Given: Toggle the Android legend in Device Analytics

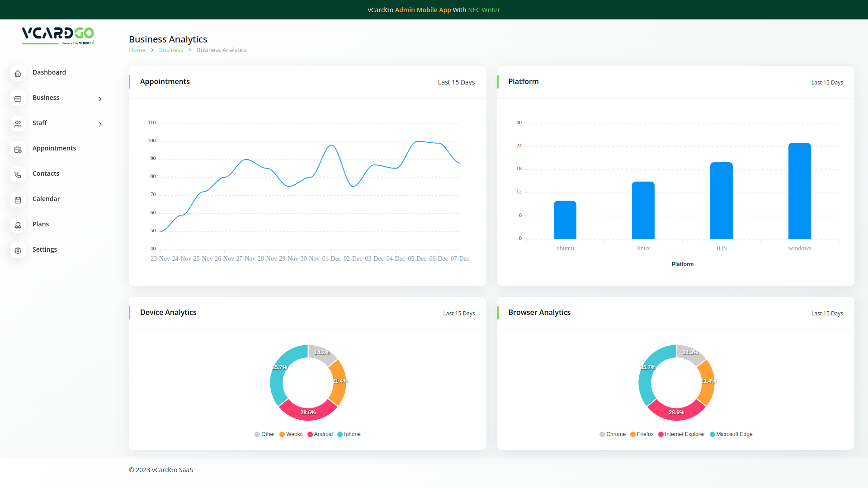Looking at the screenshot, I should pos(323,434).
